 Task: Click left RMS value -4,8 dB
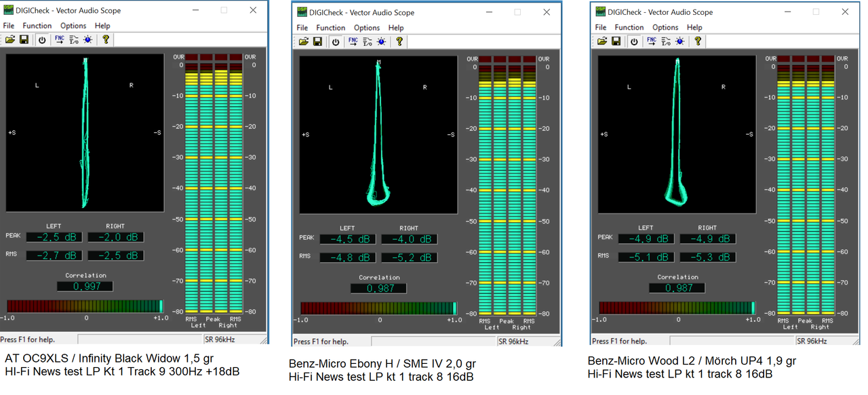click(348, 257)
